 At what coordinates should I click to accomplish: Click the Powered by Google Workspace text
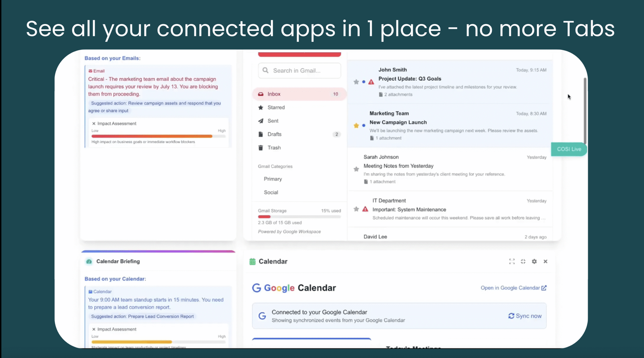289,232
